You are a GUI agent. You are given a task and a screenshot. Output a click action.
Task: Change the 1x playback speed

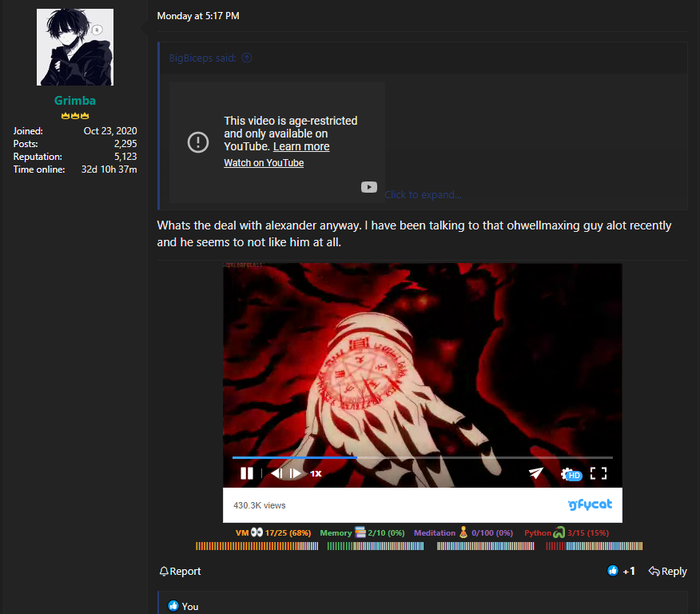pyautogui.click(x=316, y=473)
